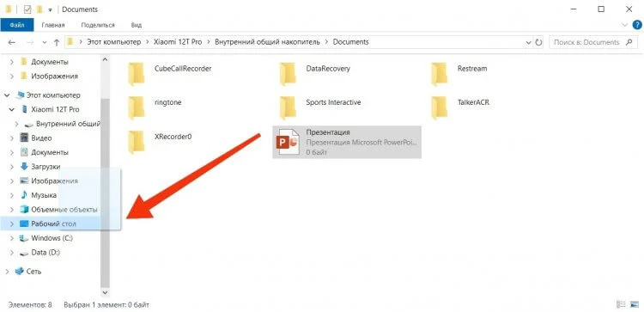
Task: Select the XRecorder0 folder icon
Action: tap(136, 142)
